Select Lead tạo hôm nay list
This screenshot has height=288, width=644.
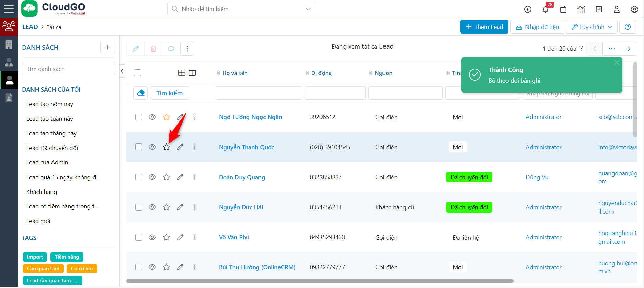tap(50, 104)
